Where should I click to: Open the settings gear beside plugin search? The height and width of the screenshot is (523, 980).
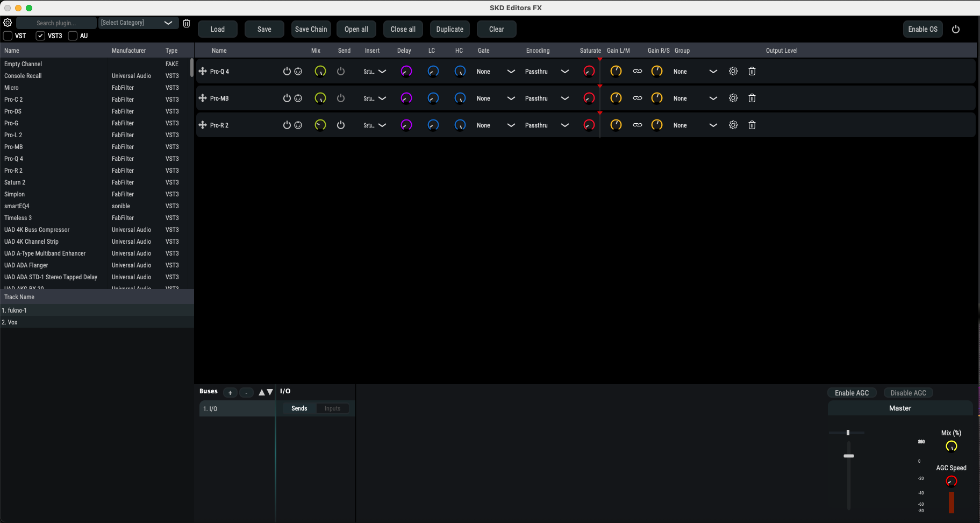coord(8,23)
